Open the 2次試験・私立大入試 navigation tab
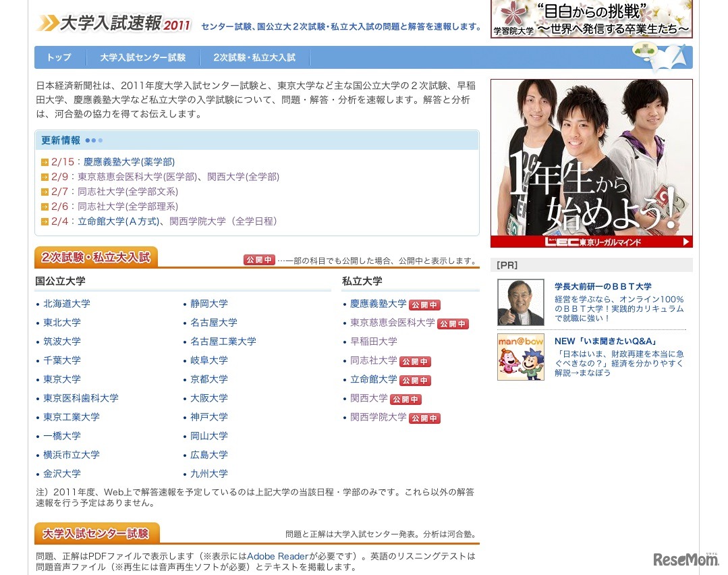This screenshot has height=575, width=728. pyautogui.click(x=254, y=57)
